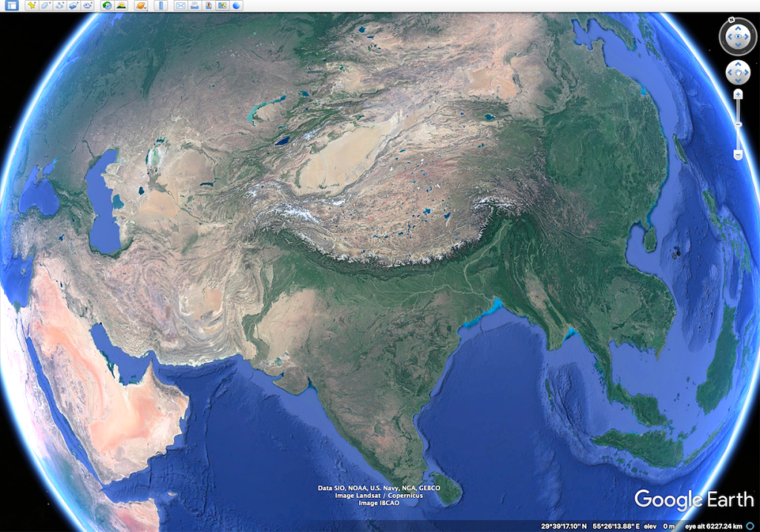Zoom out with the bottom minus button

[x=738, y=154]
